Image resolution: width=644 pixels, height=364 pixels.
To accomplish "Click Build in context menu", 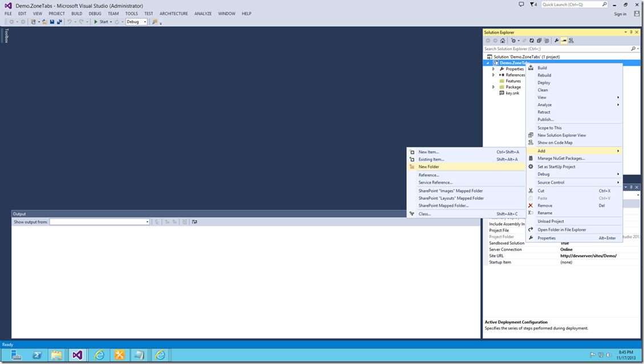I will pos(574,68).
